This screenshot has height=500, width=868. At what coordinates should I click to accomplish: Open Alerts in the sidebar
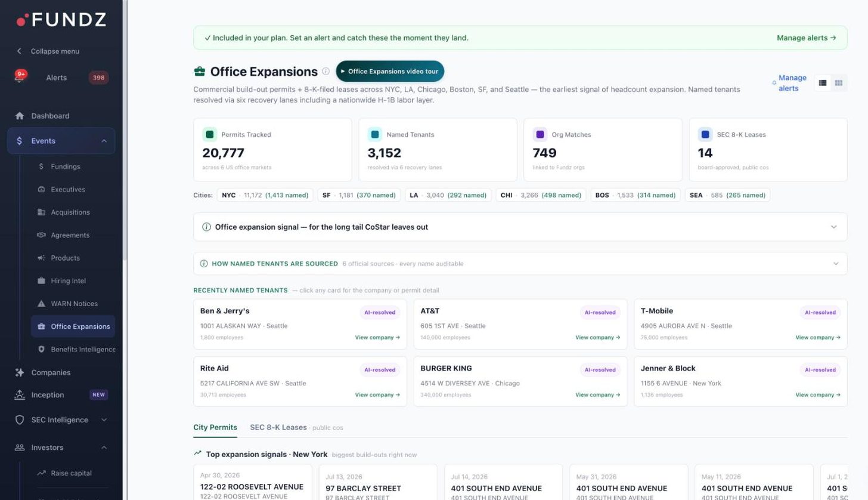(x=57, y=78)
